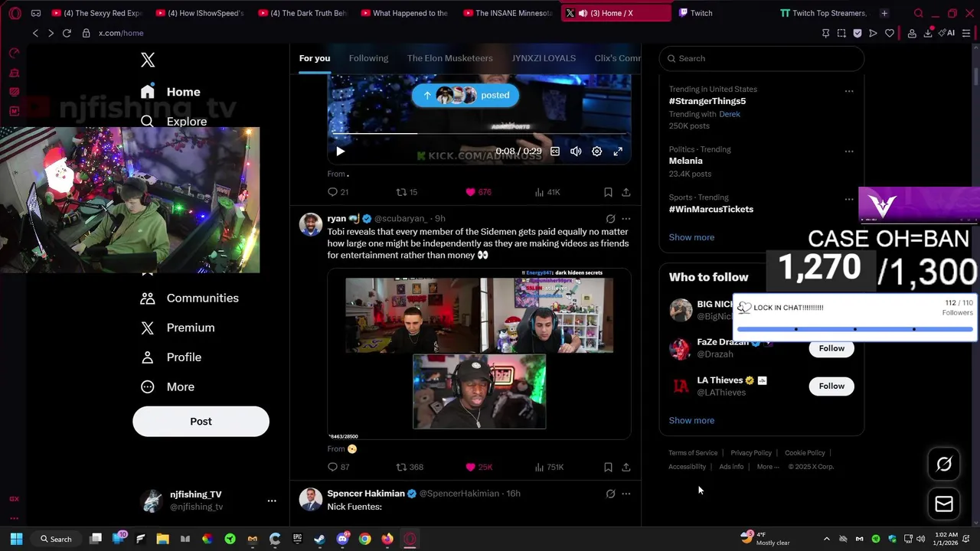Click the Post button

click(201, 422)
